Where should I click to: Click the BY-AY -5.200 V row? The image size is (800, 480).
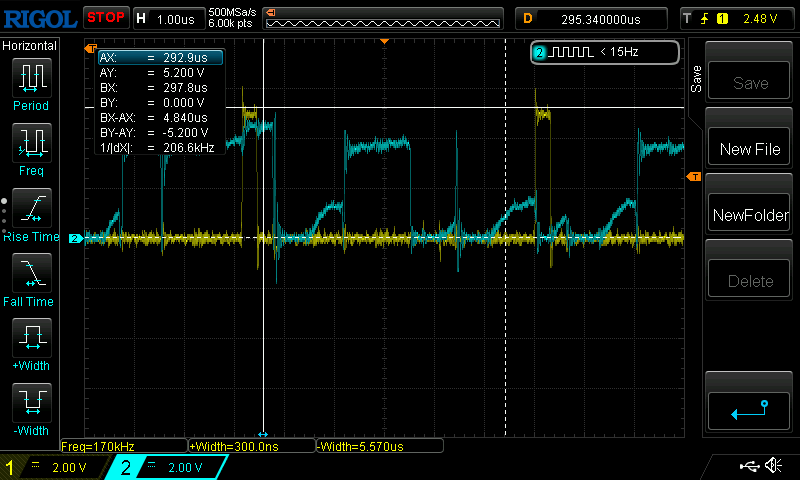coord(160,133)
